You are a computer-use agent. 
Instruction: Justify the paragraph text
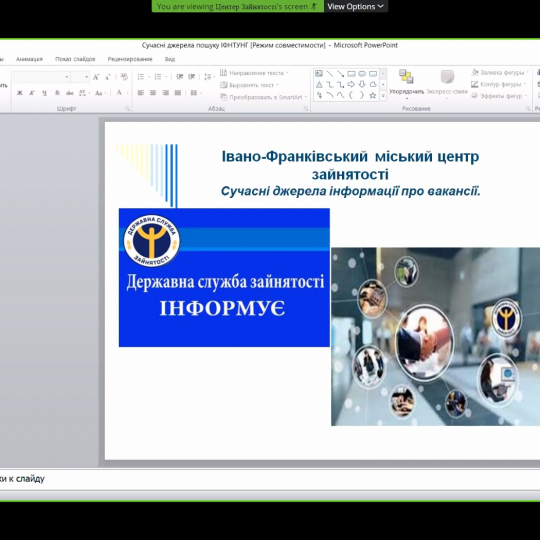[178, 93]
